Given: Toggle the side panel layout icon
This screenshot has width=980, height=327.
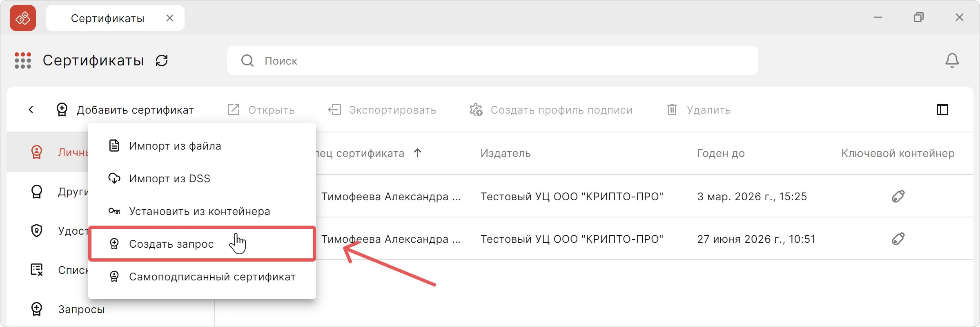Looking at the screenshot, I should point(942,110).
